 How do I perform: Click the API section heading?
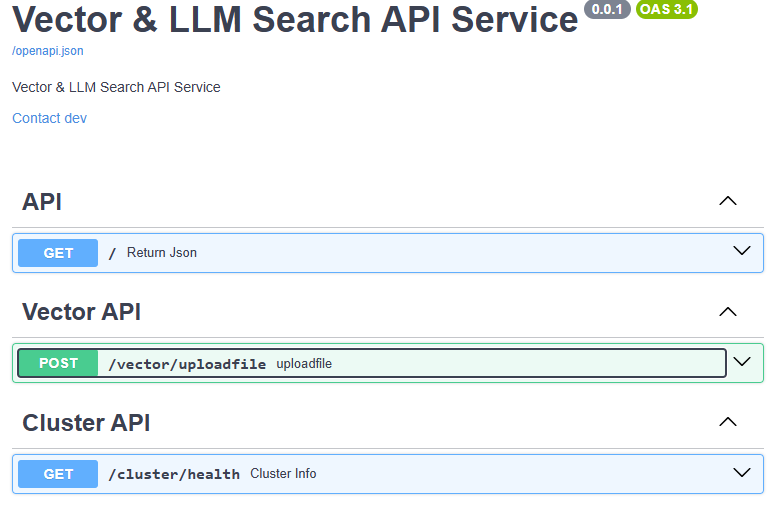point(42,202)
